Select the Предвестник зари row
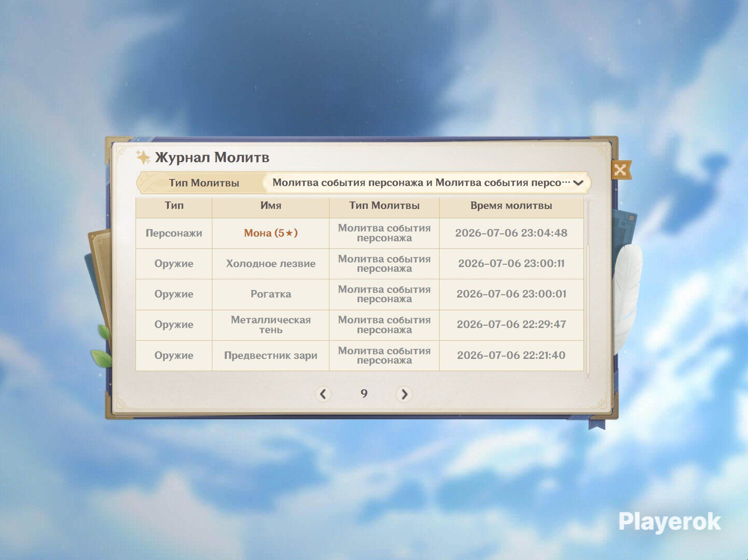The image size is (748, 560). pos(359,355)
